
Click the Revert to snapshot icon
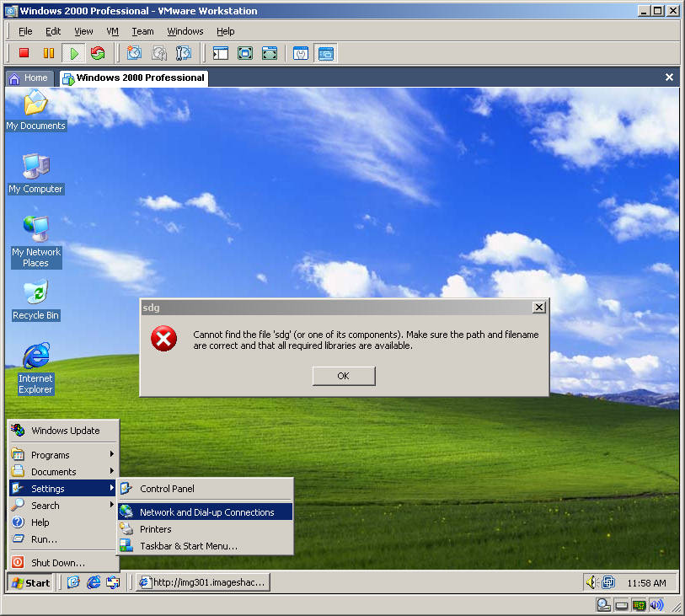click(159, 53)
